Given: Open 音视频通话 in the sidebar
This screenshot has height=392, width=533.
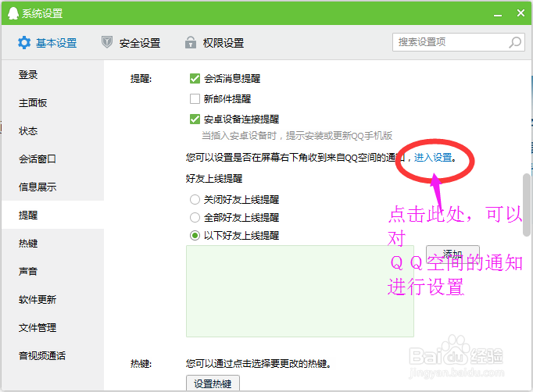Looking at the screenshot, I should coord(52,356).
